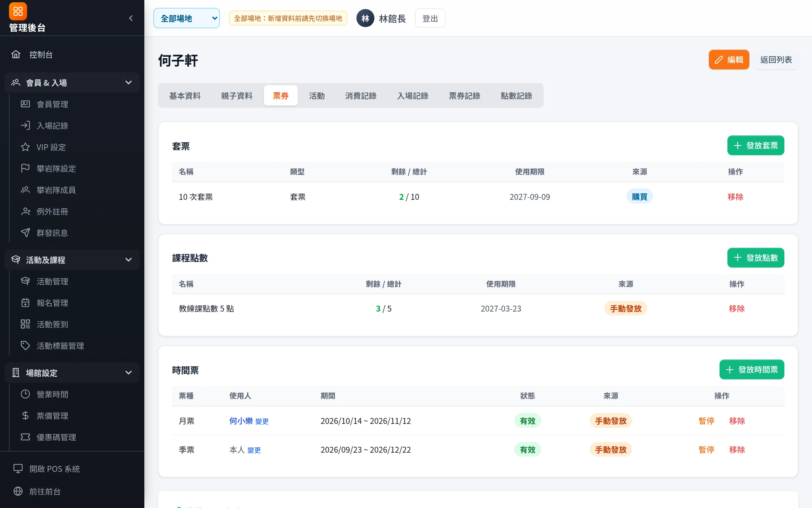Viewport: 812px width, 508px height.
Task: Open the 票券記錄 tab
Action: click(x=464, y=96)
